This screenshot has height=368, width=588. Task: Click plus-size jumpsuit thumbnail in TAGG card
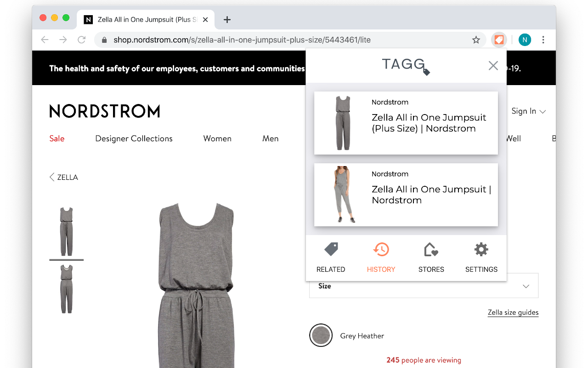click(x=343, y=123)
